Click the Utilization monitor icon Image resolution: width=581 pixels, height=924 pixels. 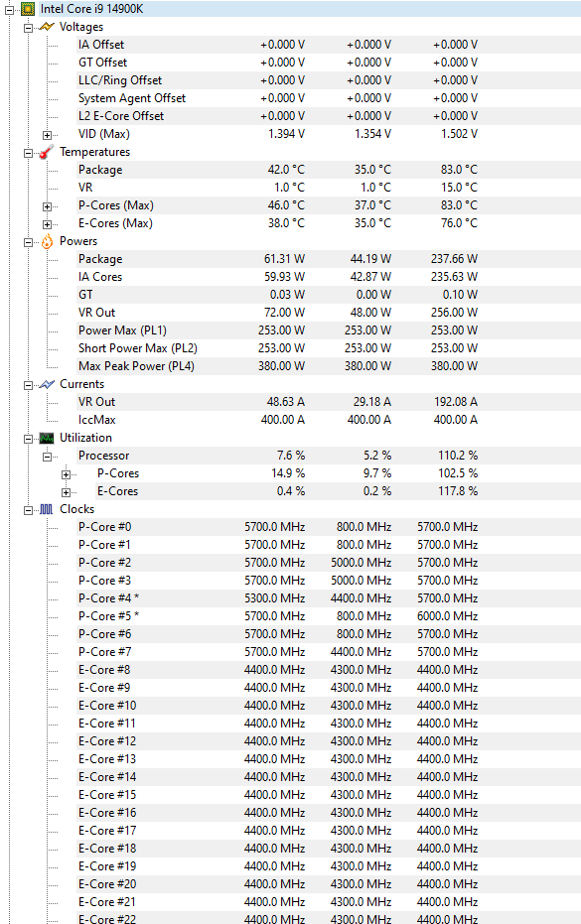tap(47, 438)
